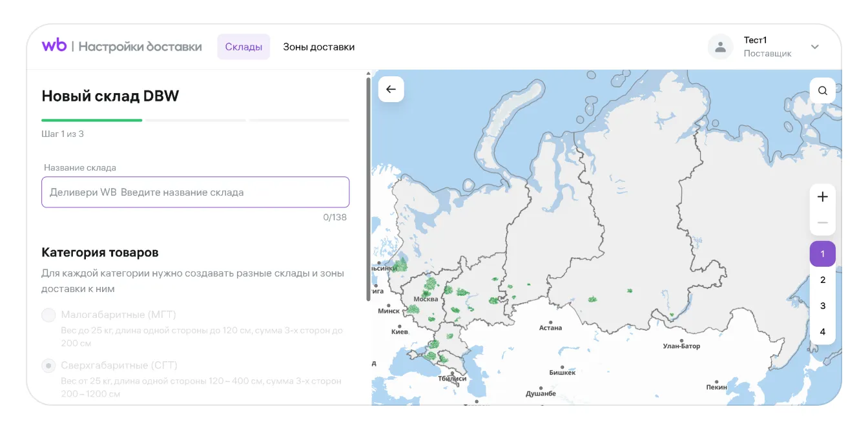Zoom out the map with minus button
This screenshot has width=868, height=429.
click(823, 223)
